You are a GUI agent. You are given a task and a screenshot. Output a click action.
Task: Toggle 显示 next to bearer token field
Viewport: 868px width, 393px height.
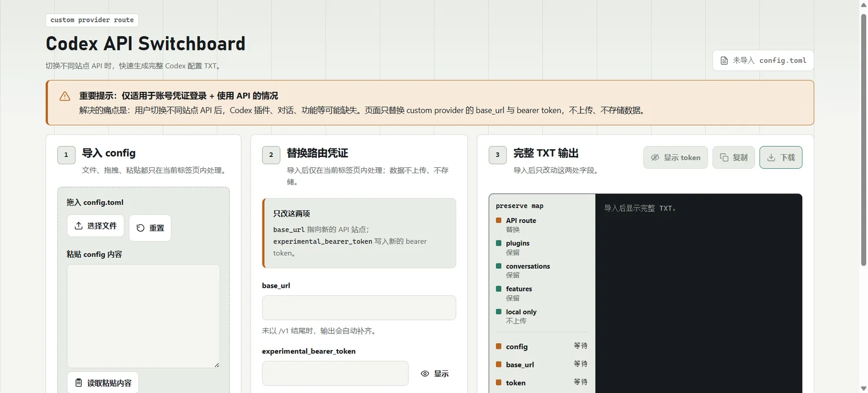click(x=435, y=373)
